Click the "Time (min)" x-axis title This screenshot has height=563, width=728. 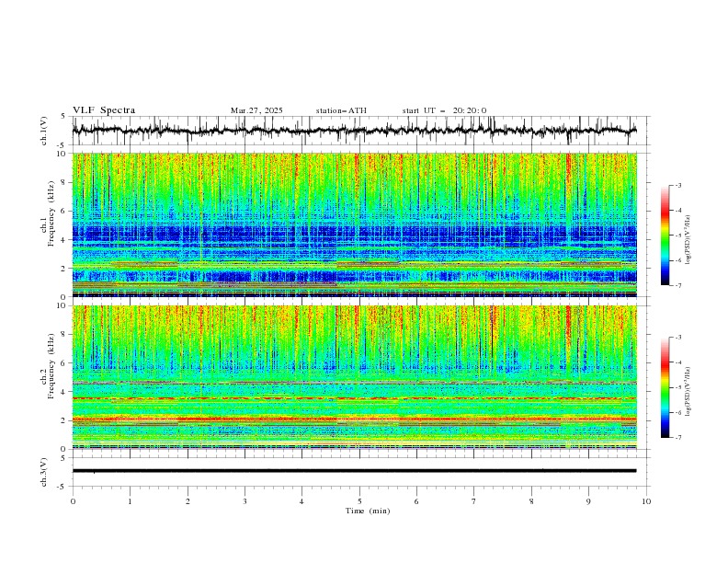368,511
